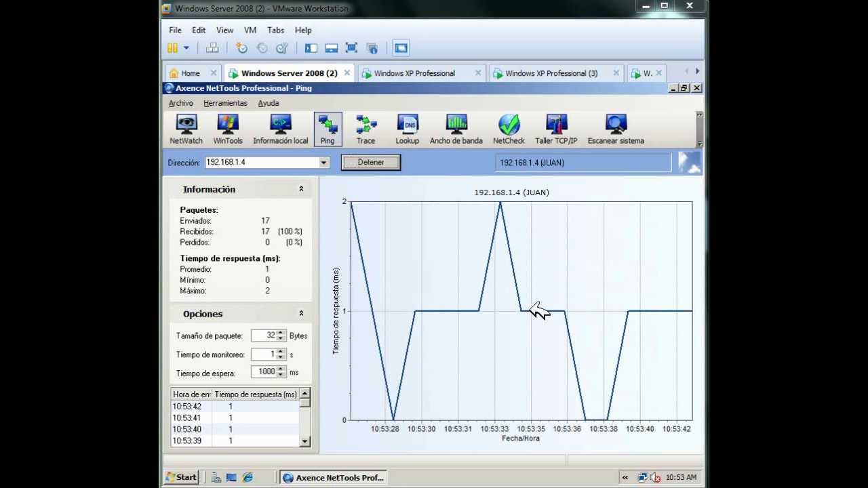Image resolution: width=868 pixels, height=488 pixels.
Task: Click VMware pause virtual machine icon
Action: (173, 48)
